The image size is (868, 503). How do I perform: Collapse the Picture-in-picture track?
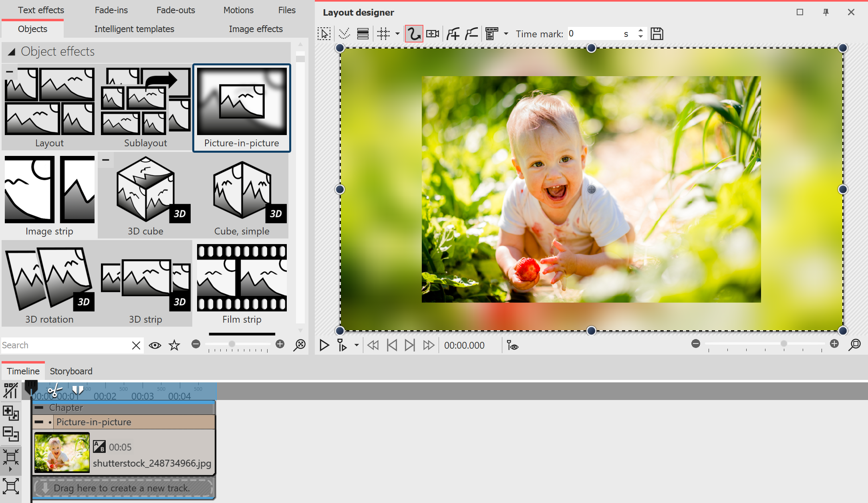pyautogui.click(x=39, y=422)
